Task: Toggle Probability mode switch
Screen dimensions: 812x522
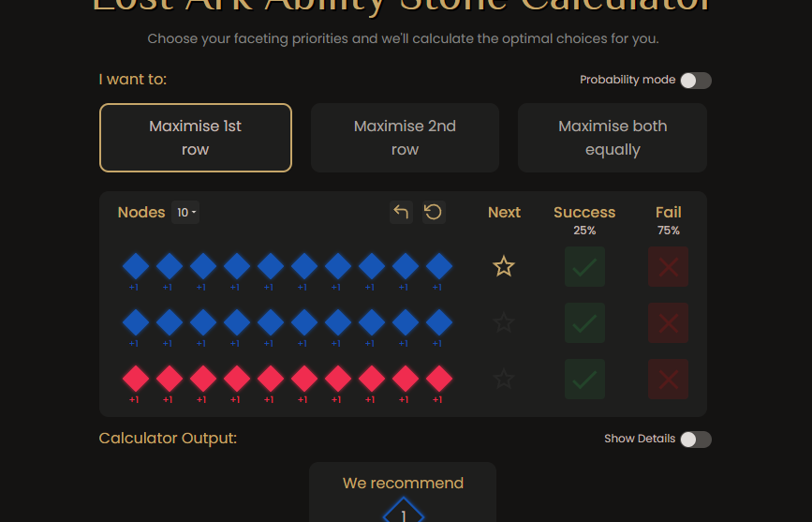Action: tap(696, 81)
